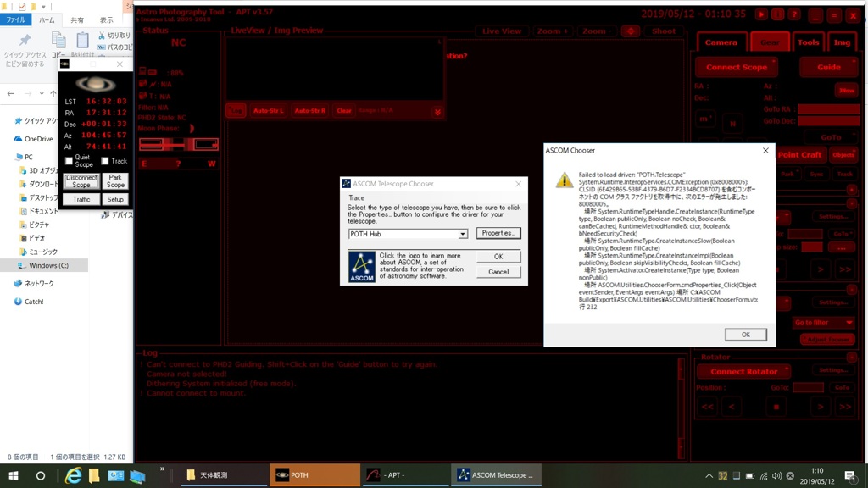Viewport: 868px width, 488px height.
Task: Switch to the Camera tab
Action: [721, 42]
